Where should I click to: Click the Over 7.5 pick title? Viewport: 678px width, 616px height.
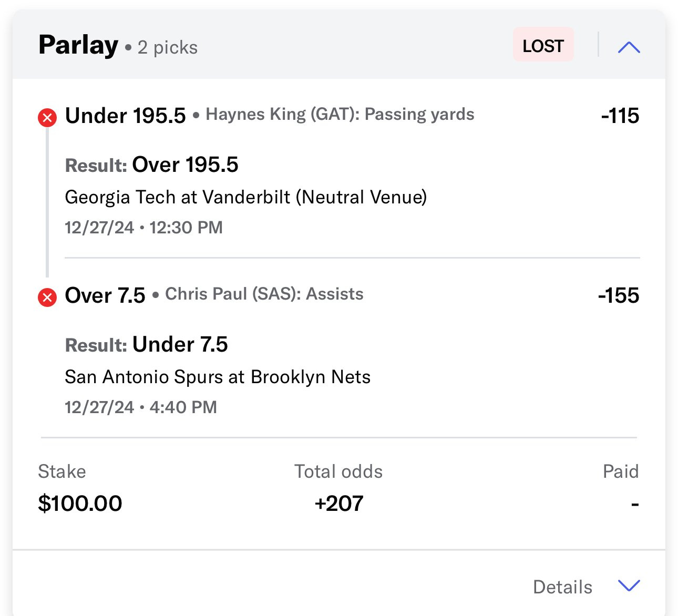(x=105, y=295)
